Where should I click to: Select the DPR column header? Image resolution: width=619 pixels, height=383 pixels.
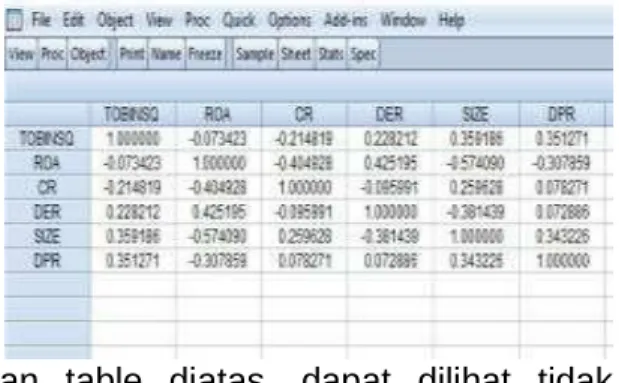[561, 115]
